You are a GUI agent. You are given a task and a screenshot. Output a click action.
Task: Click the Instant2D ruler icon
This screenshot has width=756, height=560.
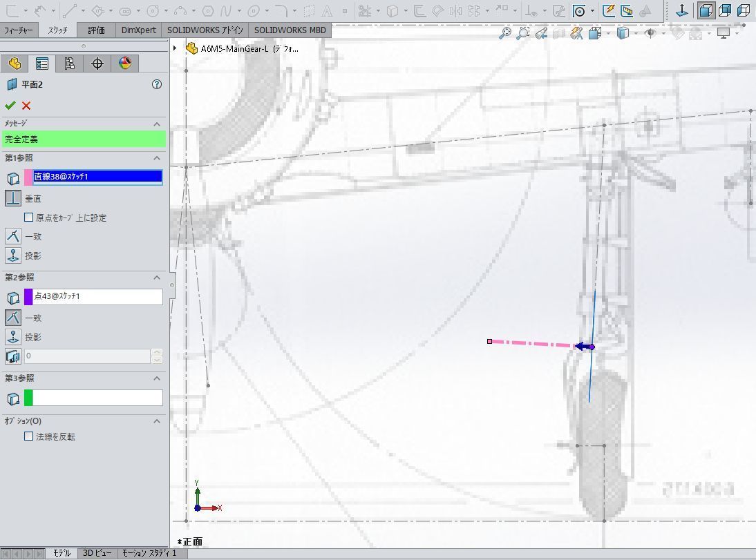[627, 10]
